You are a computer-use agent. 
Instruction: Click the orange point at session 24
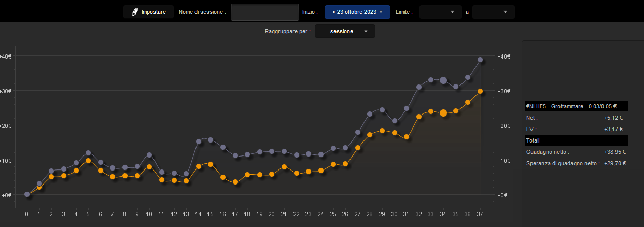321,171
